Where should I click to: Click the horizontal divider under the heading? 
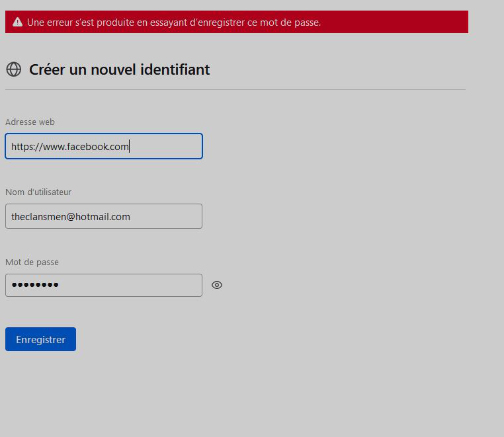[x=235, y=90]
